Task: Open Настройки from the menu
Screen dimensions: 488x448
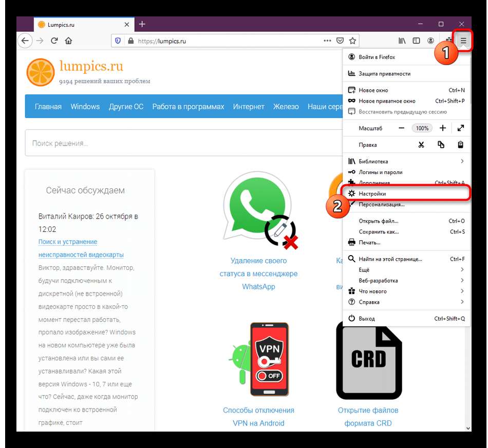Action: click(x=406, y=193)
